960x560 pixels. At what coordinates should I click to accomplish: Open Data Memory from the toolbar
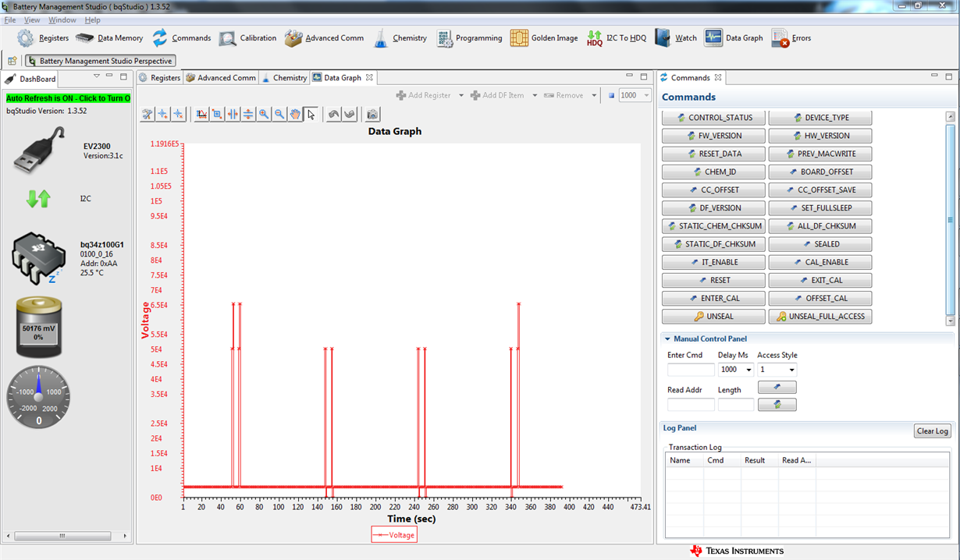click(x=109, y=37)
